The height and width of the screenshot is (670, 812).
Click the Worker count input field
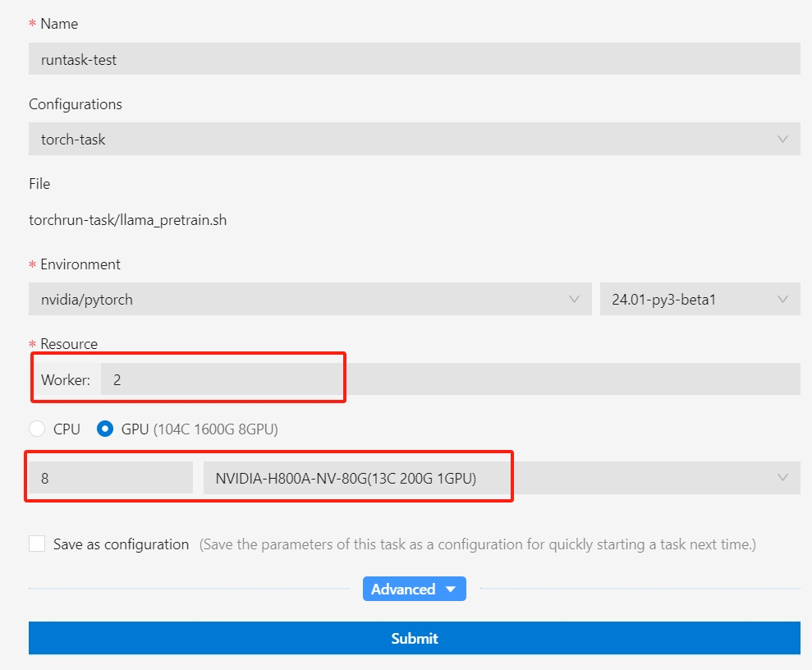450,379
